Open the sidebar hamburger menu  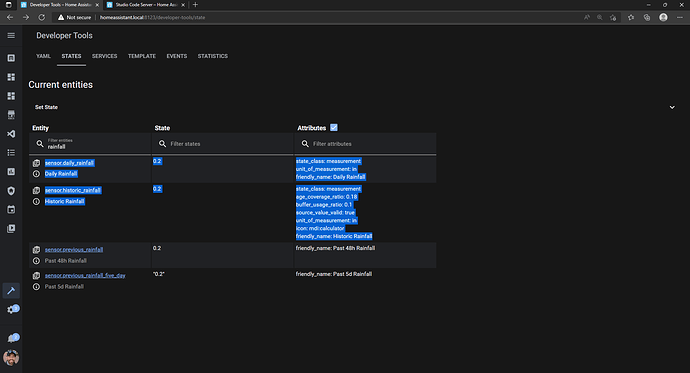pos(11,36)
